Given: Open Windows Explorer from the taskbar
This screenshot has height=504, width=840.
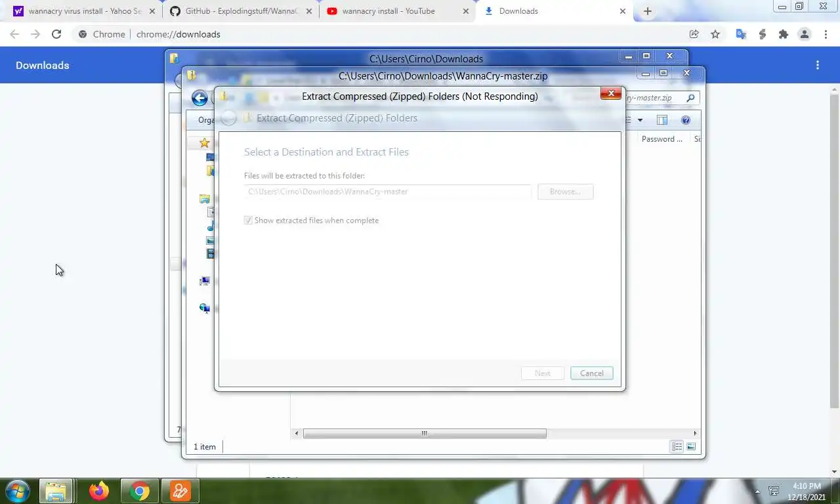Looking at the screenshot, I should pos(56,491).
